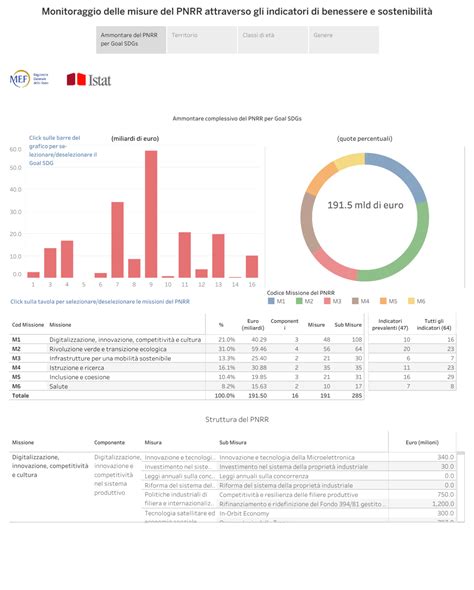Screen dimensions: 474x590
Task: Switch to the Genere tab
Action: pyautogui.click(x=344, y=40)
